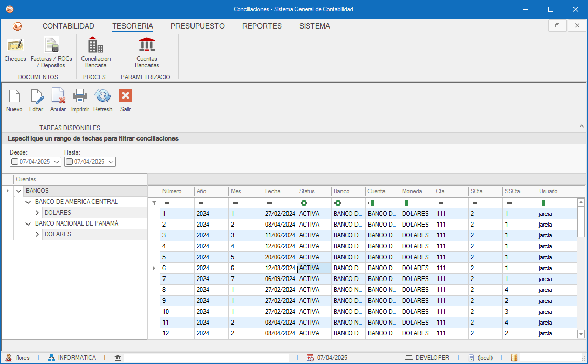Refresh the conciliations list
This screenshot has width=588, height=364.
[103, 101]
